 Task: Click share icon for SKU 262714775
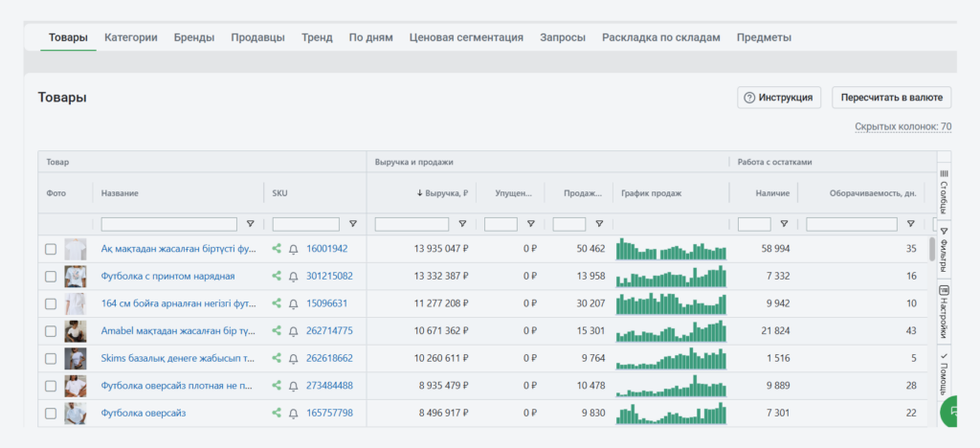[x=278, y=331]
